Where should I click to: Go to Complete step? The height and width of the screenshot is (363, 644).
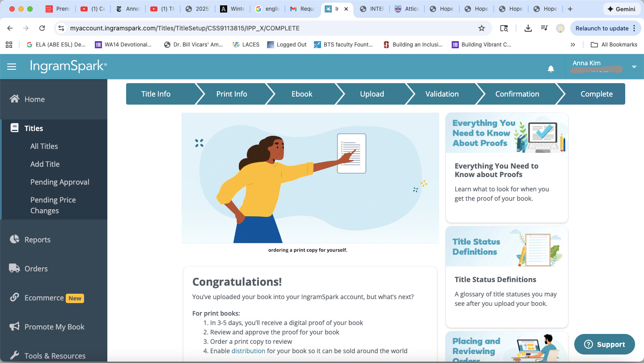[597, 94]
